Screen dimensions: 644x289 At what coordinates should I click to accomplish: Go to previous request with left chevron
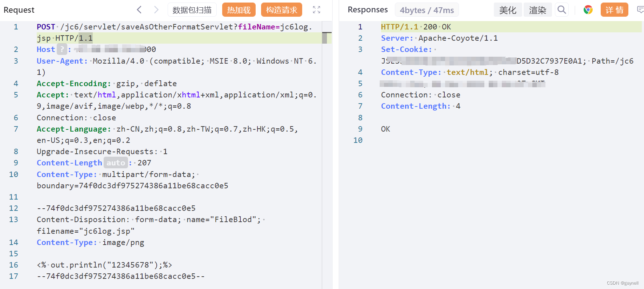click(139, 10)
